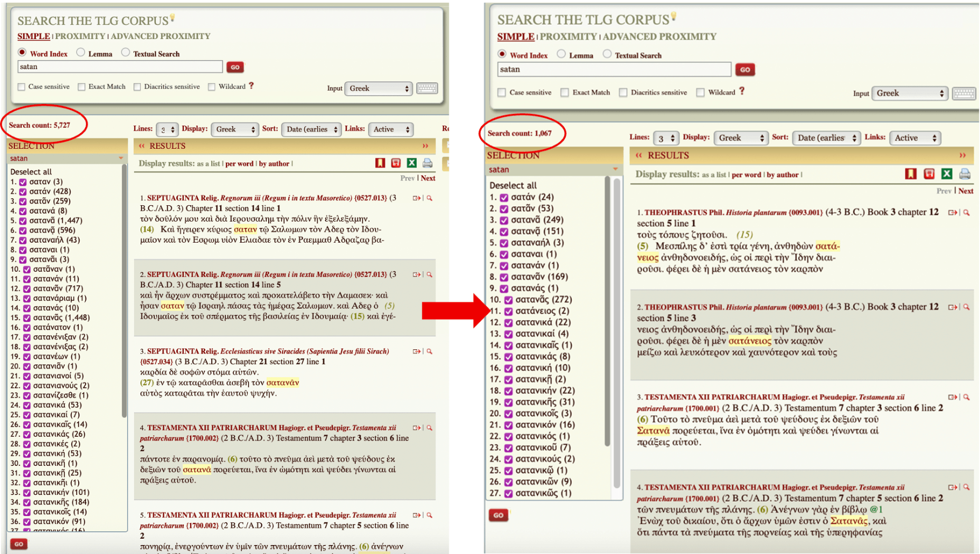Click the red save disk icon in the left panel
The image size is (980, 554).
point(395,163)
